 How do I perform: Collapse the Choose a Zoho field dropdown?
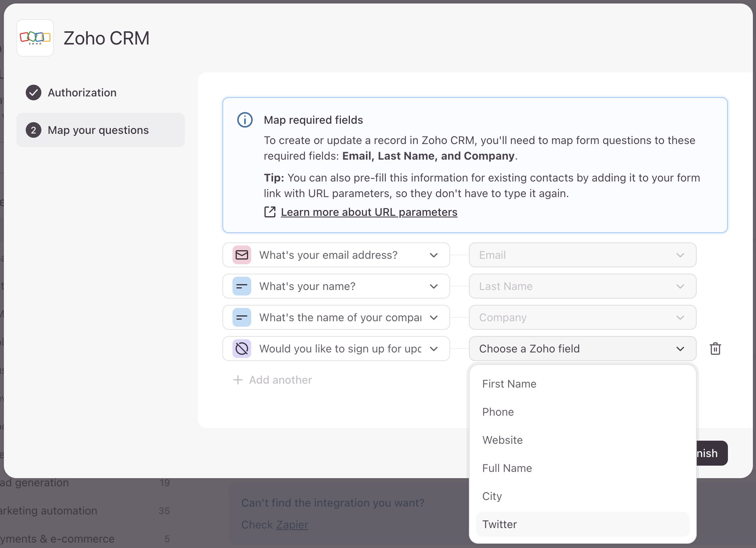583,349
